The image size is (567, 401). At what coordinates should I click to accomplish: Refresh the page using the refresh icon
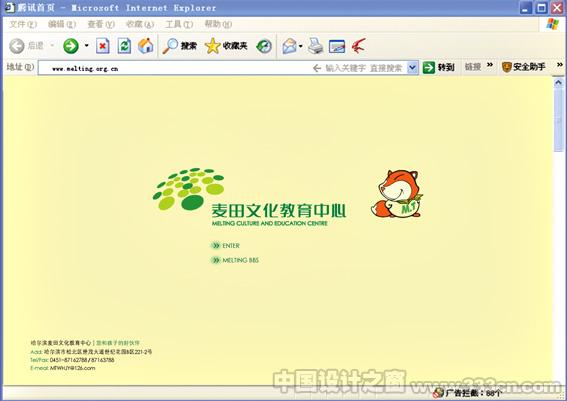point(124,46)
